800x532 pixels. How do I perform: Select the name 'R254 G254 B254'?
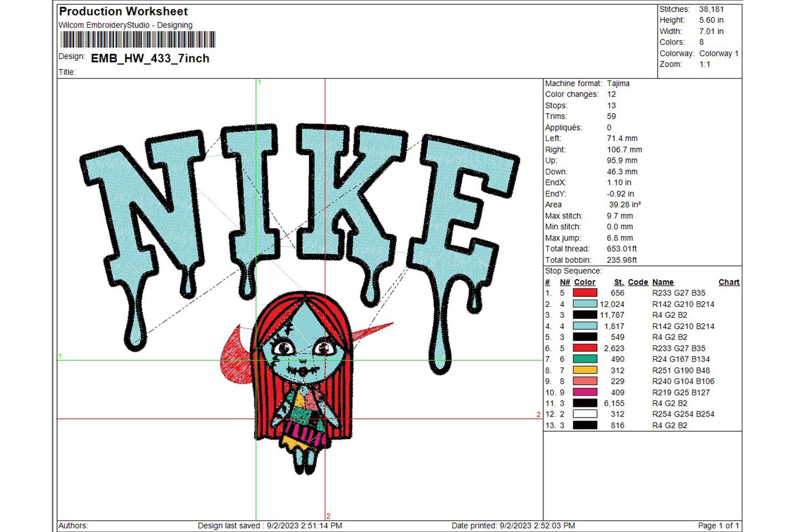pos(683,414)
